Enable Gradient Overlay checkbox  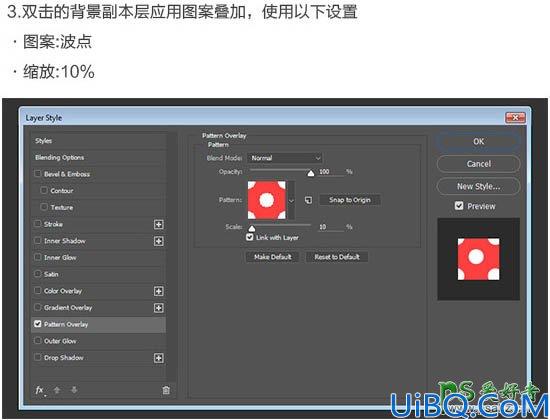(x=38, y=307)
